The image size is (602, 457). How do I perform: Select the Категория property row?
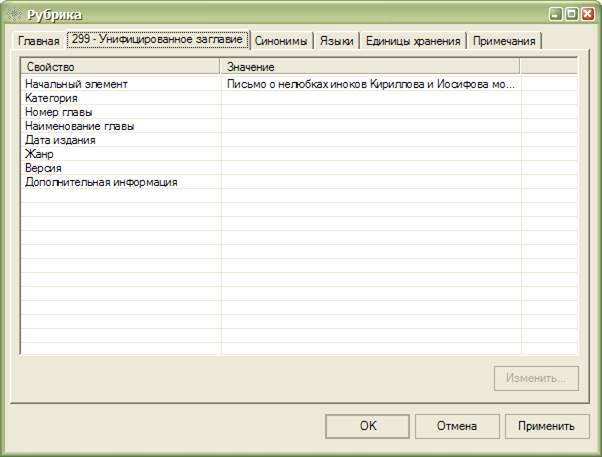point(52,99)
